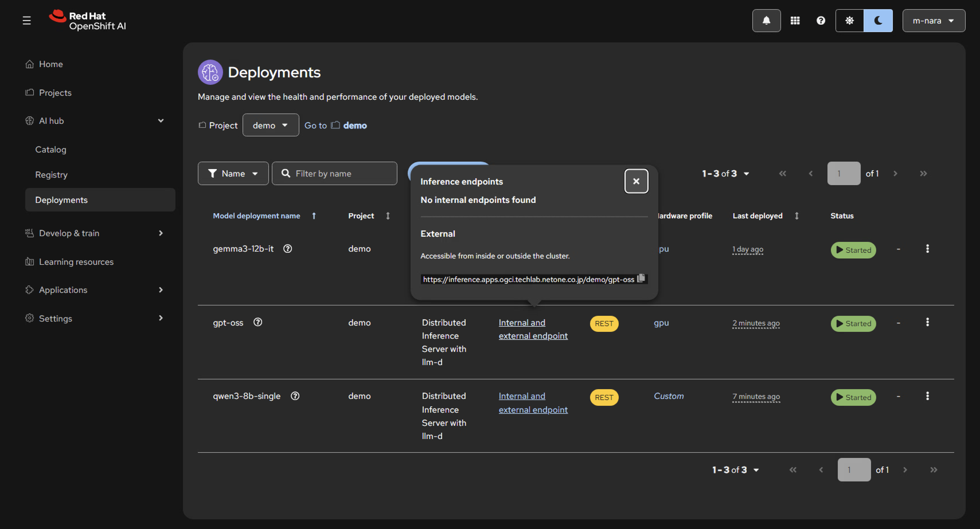This screenshot has height=529, width=980.
Task: Open the application launcher grid icon
Action: tap(795, 21)
